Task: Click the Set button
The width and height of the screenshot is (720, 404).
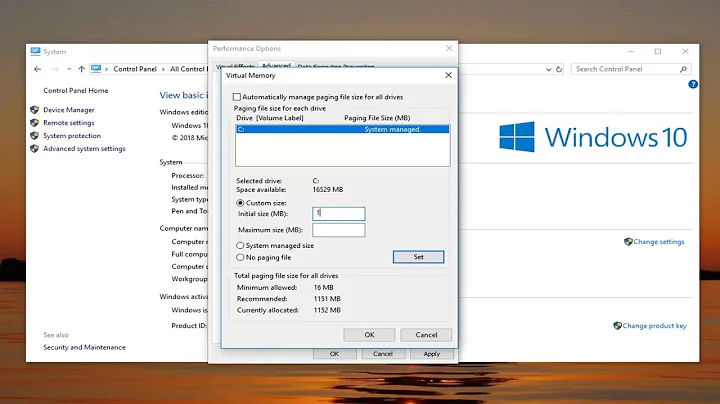Action: (418, 257)
